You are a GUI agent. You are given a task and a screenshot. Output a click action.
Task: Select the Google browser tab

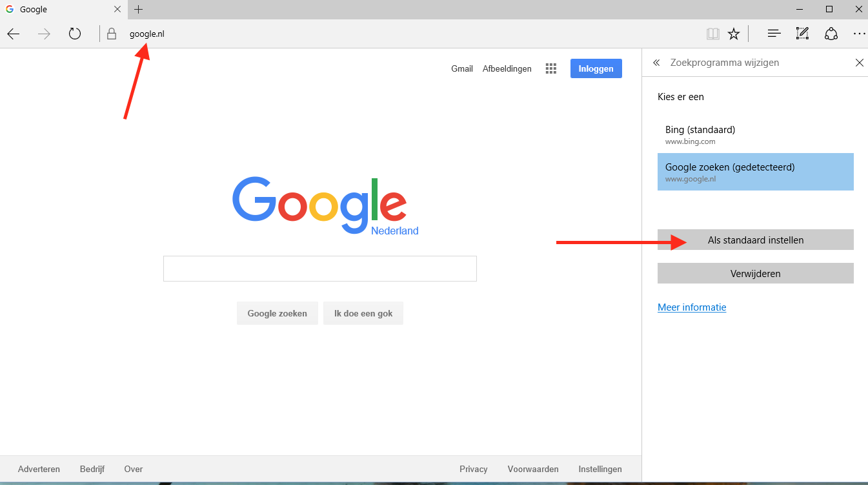coord(63,10)
